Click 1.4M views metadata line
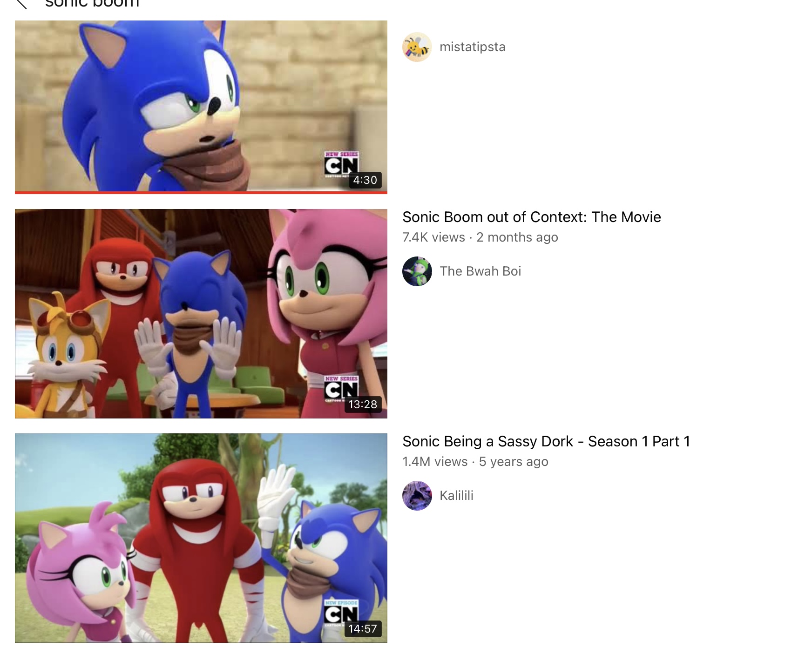This screenshot has height=654, width=812. coord(475,462)
